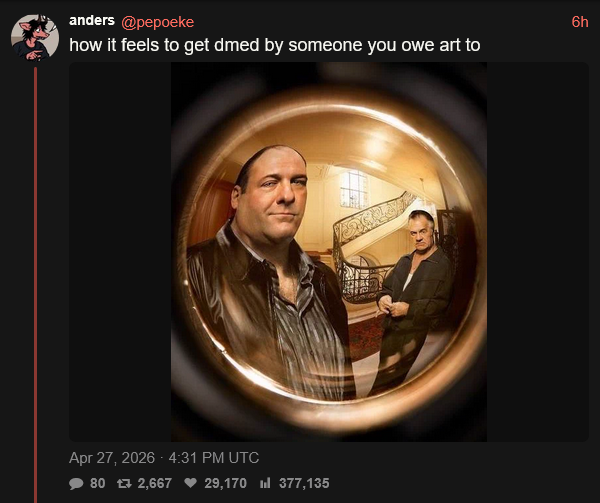Open the peephole photo attachment
600x503 pixels.
pos(329,252)
